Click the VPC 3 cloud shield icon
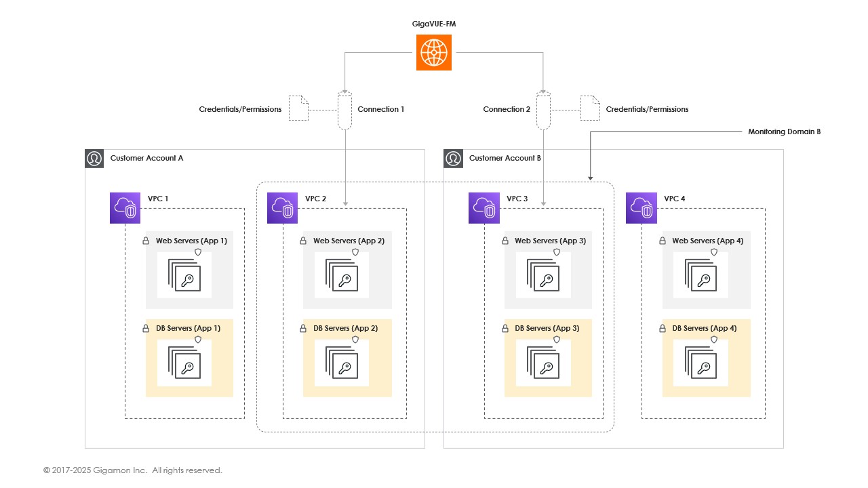Image resolution: width=868 pixels, height=488 pixels. [484, 208]
